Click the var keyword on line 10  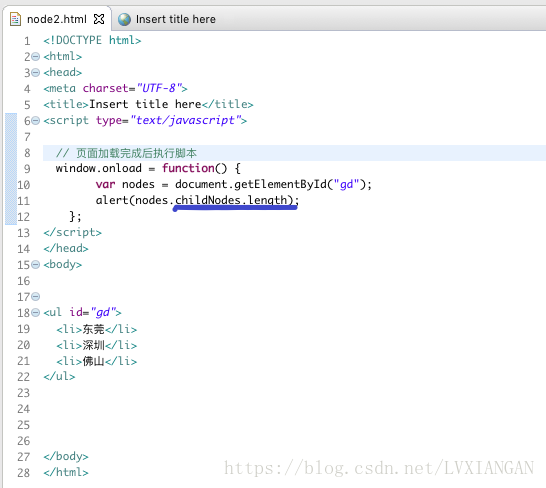(105, 184)
